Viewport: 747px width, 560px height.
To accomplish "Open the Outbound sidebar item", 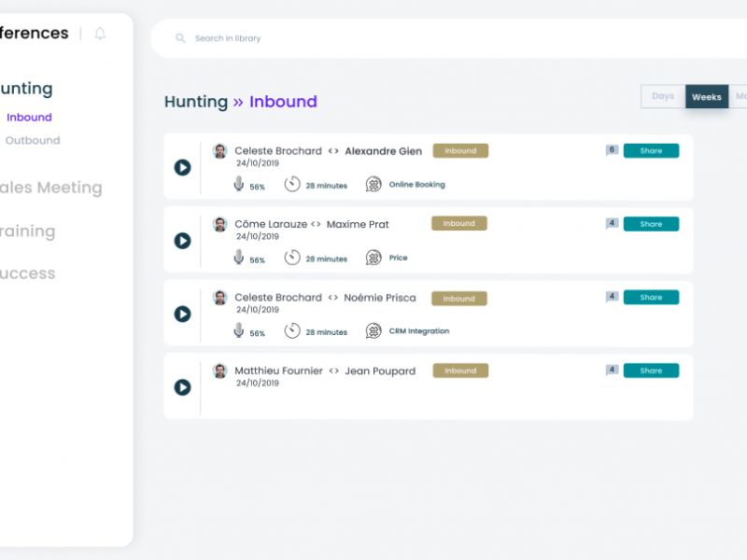I will point(33,141).
